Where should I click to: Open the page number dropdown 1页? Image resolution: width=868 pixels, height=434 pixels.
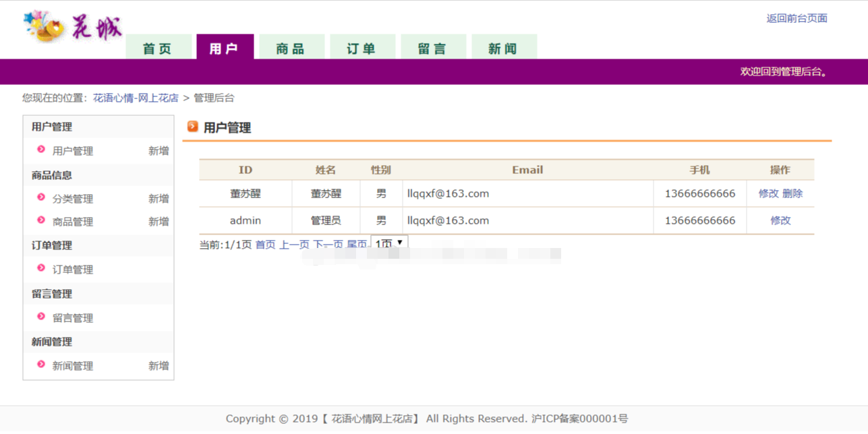pos(389,243)
